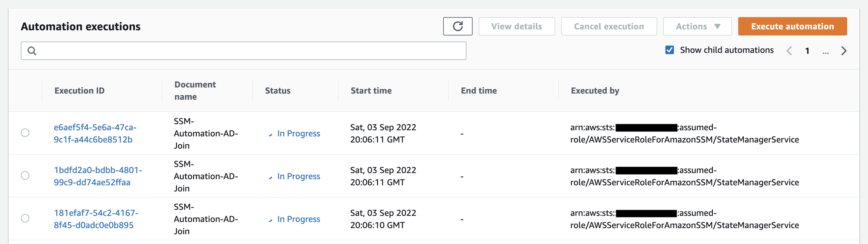The width and height of the screenshot is (868, 244).
Task: Go to previous page arrow
Action: pos(789,51)
